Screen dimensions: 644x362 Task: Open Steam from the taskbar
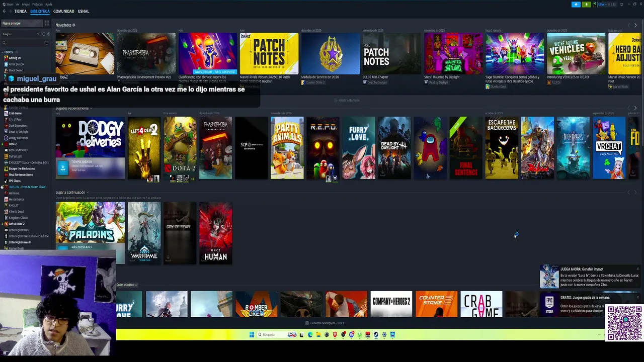(376, 335)
